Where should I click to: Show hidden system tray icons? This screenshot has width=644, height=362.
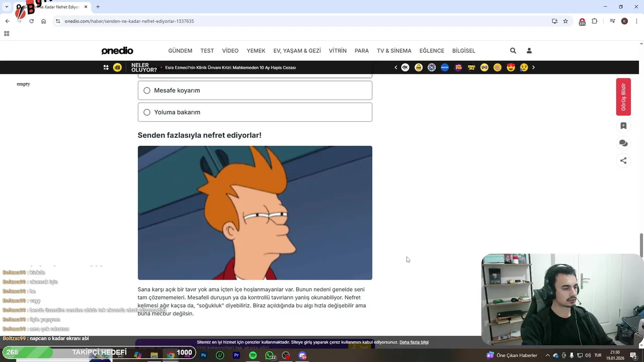(548, 355)
